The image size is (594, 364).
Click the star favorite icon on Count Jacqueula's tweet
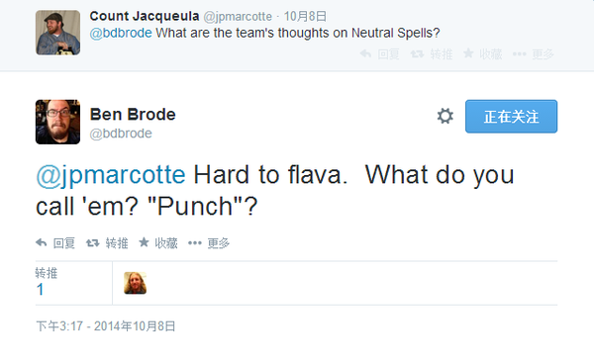click(x=468, y=53)
